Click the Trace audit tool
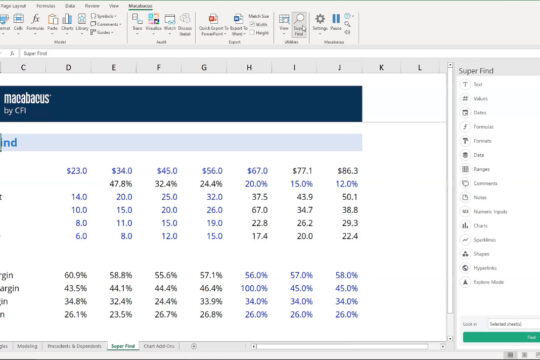540x360 pixels. tap(137, 23)
